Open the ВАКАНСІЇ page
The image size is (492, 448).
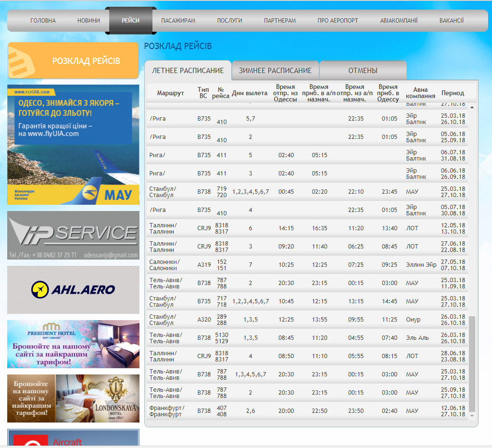[452, 20]
